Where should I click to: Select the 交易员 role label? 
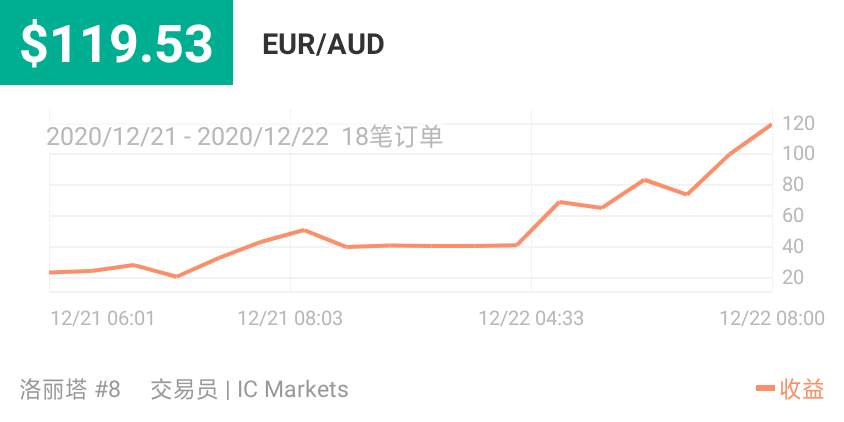point(184,389)
